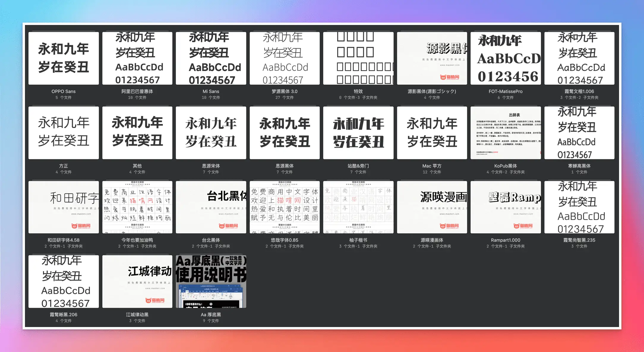This screenshot has width=644, height=352.
Task: Open the OPPO Sans font folder thumbnail
Action: (x=64, y=58)
